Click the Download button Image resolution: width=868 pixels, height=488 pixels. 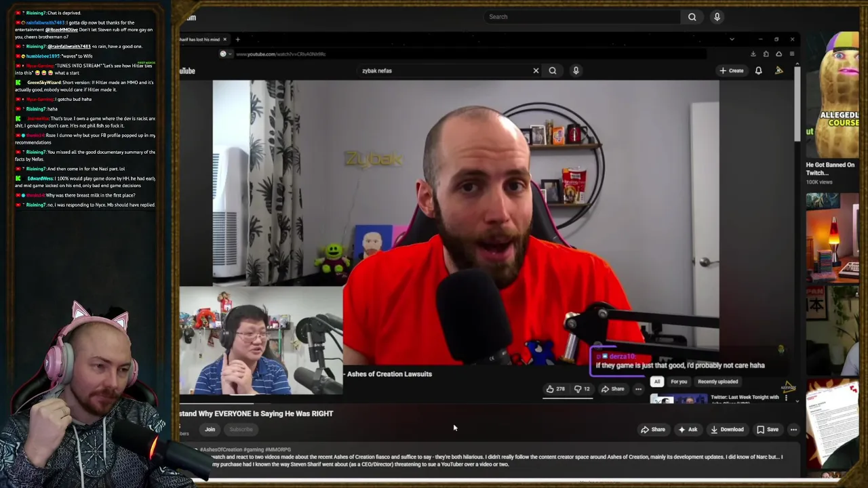(x=726, y=429)
